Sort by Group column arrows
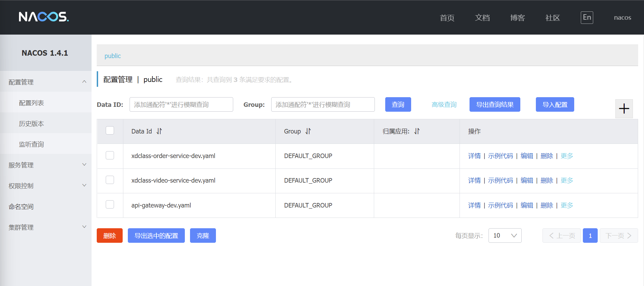 point(308,131)
